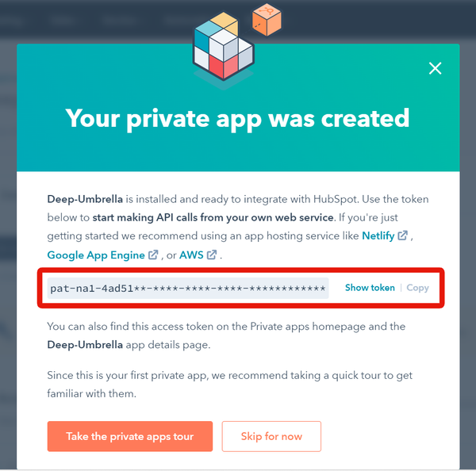The width and height of the screenshot is (476, 471).
Task: Click the external-link icon next to AWS
Action: [212, 255]
